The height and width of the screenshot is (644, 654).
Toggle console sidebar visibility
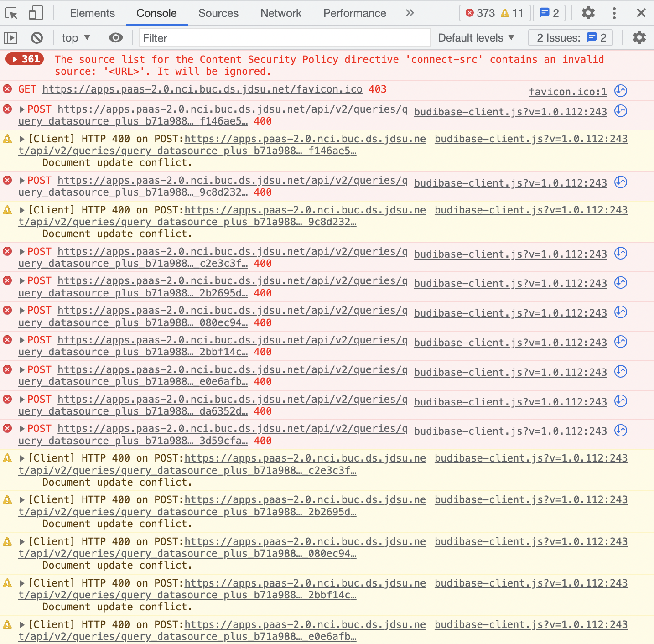coord(10,37)
